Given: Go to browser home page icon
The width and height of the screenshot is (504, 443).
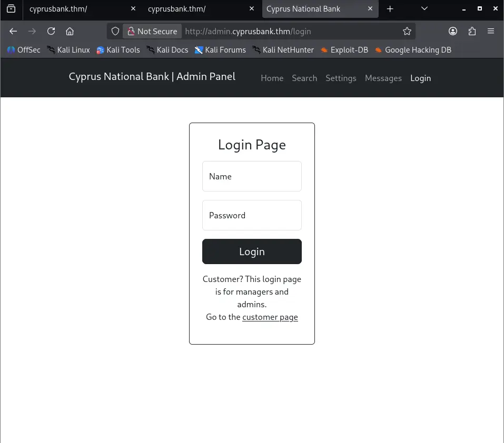Looking at the screenshot, I should coord(70,32).
